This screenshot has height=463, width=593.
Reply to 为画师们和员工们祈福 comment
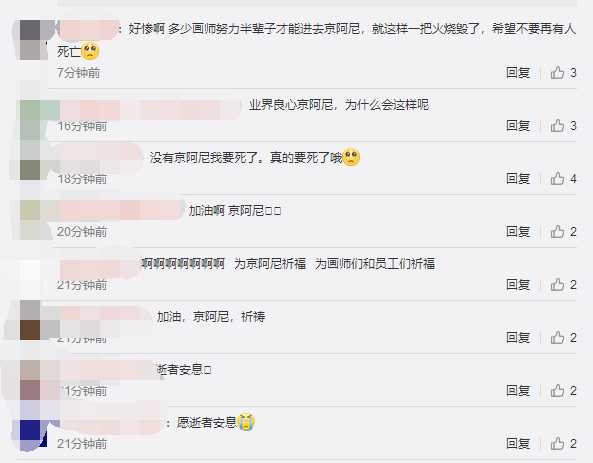point(518,284)
